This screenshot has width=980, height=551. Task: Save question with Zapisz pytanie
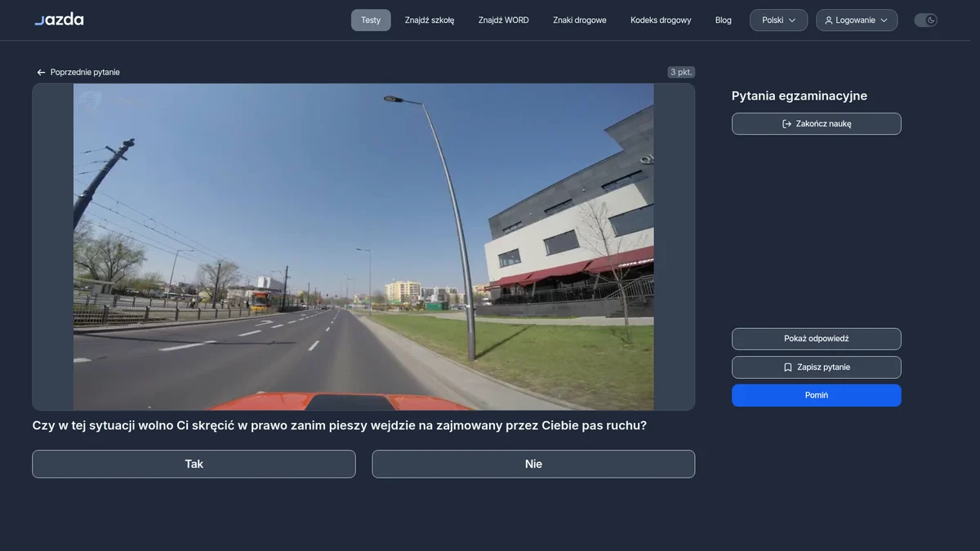click(817, 367)
